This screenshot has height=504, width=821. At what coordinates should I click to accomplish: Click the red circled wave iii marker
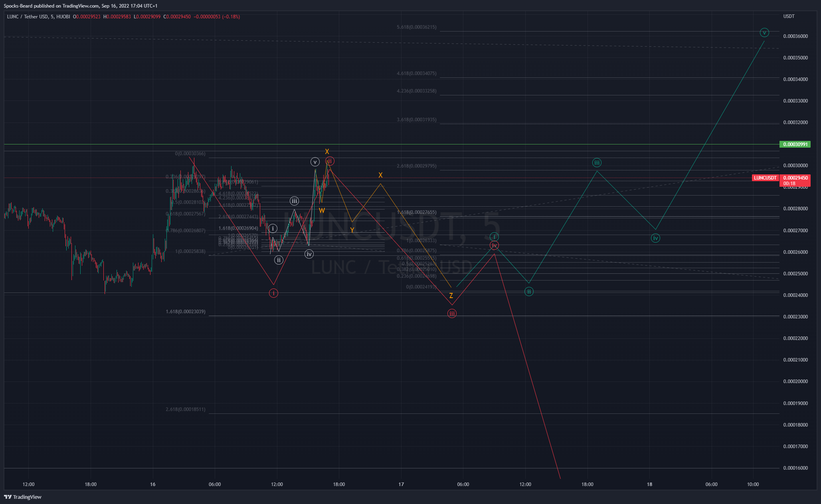(x=452, y=314)
